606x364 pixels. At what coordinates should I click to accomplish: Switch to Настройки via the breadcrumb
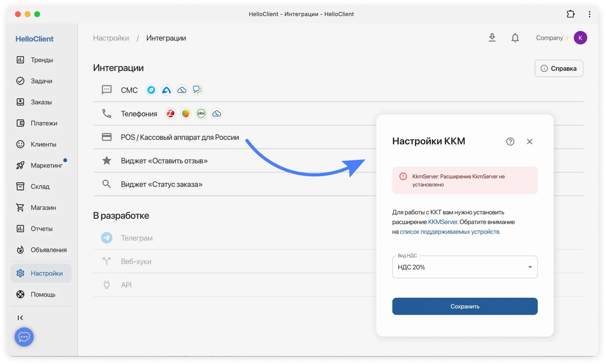(111, 38)
